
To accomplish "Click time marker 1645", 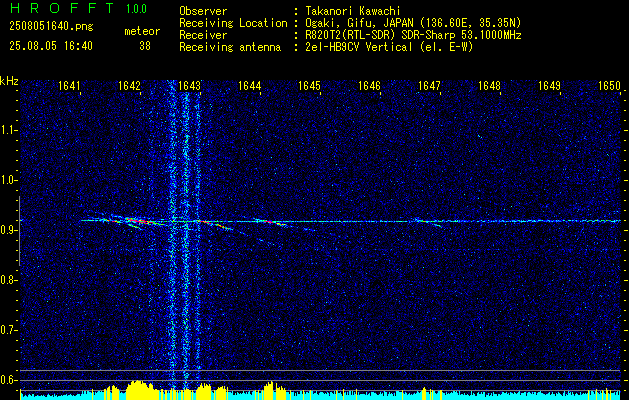I will (309, 86).
